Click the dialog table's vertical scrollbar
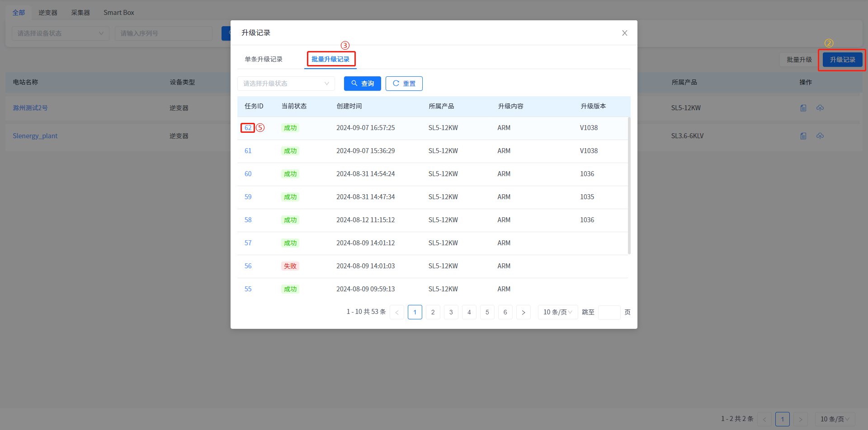The image size is (868, 430). point(629,185)
